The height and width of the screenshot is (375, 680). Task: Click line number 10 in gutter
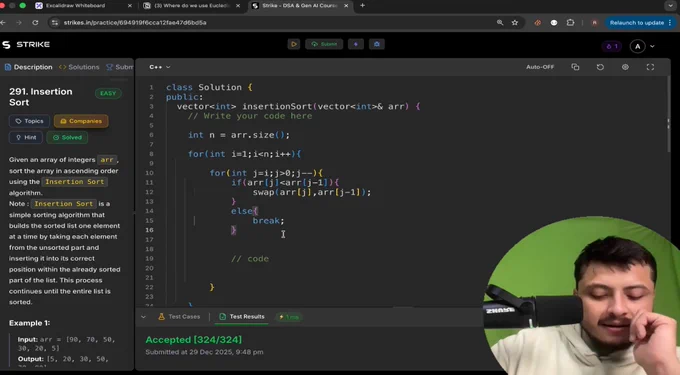[150, 173]
